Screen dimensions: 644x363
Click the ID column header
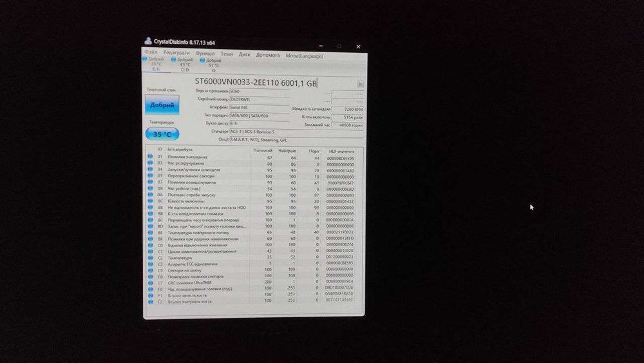(x=160, y=150)
